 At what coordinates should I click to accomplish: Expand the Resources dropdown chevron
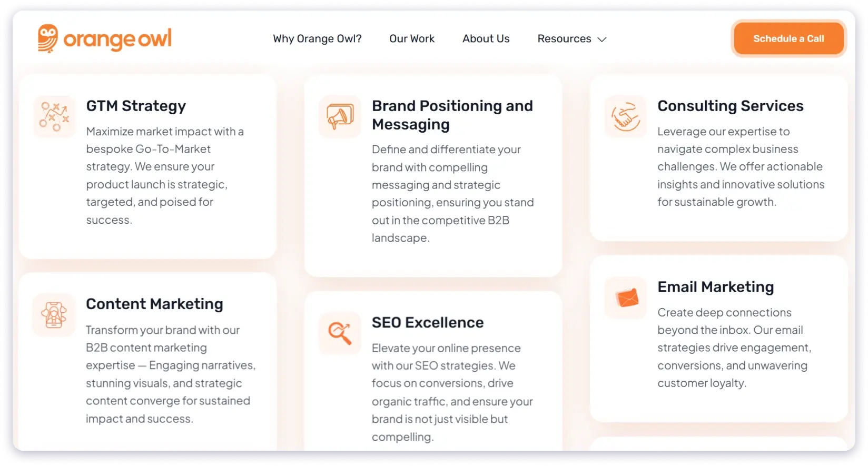coord(602,39)
